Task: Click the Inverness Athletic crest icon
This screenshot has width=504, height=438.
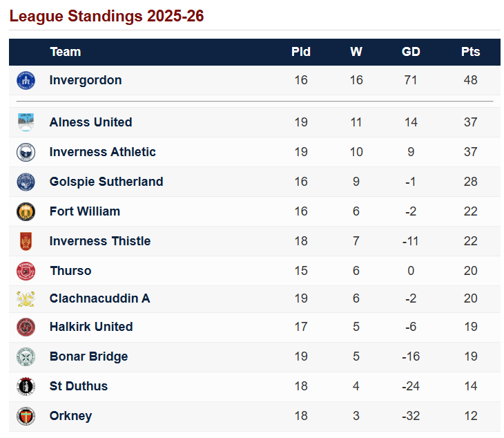Action: (26, 152)
